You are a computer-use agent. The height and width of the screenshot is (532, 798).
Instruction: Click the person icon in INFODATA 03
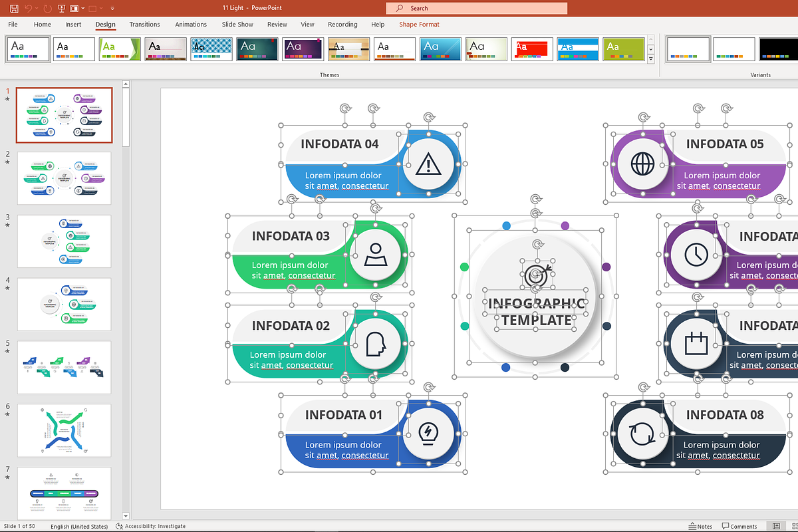375,255
